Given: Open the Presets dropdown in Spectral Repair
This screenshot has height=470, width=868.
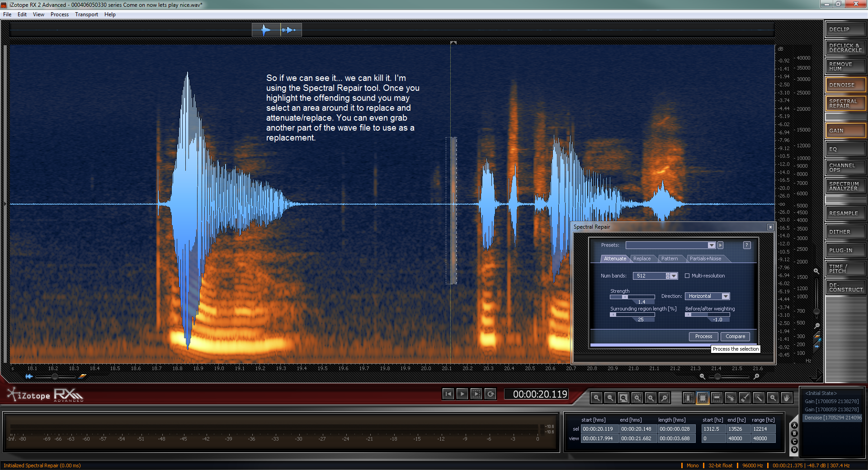Looking at the screenshot, I should coord(671,245).
